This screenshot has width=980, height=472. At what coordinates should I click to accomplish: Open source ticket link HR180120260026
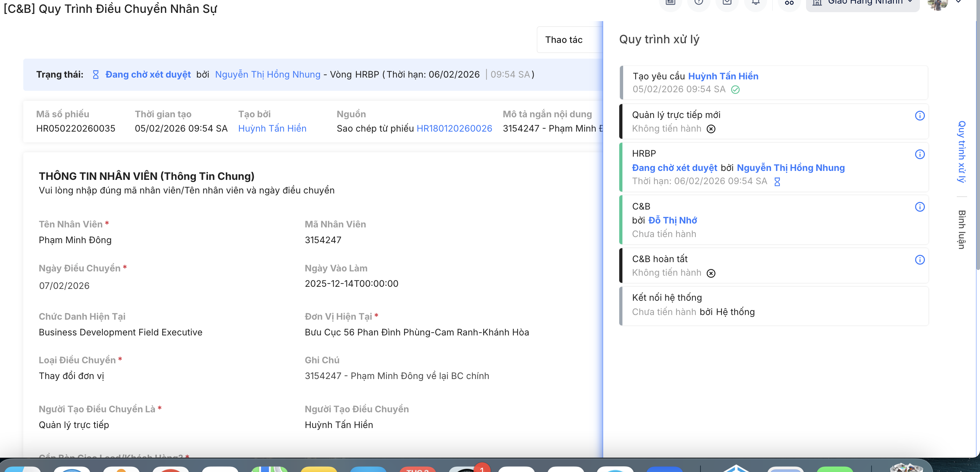click(454, 128)
